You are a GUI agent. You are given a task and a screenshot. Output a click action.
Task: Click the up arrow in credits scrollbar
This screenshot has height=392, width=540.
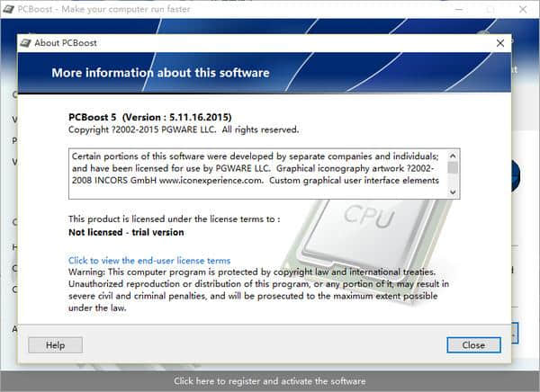click(454, 156)
